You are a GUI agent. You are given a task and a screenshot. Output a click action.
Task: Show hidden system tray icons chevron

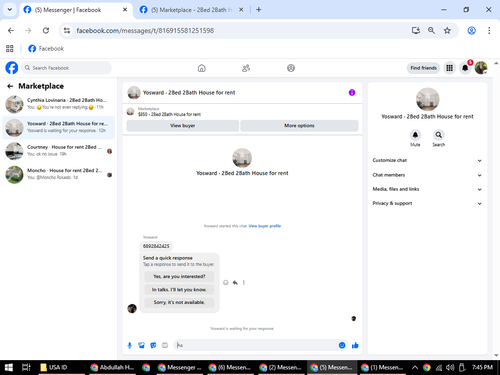point(415,368)
